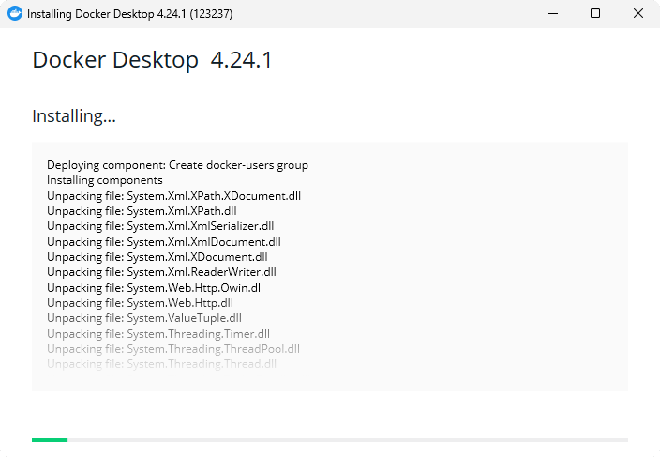660x457 pixels.
Task: Select the "Installing components" log line
Action: pos(104,180)
